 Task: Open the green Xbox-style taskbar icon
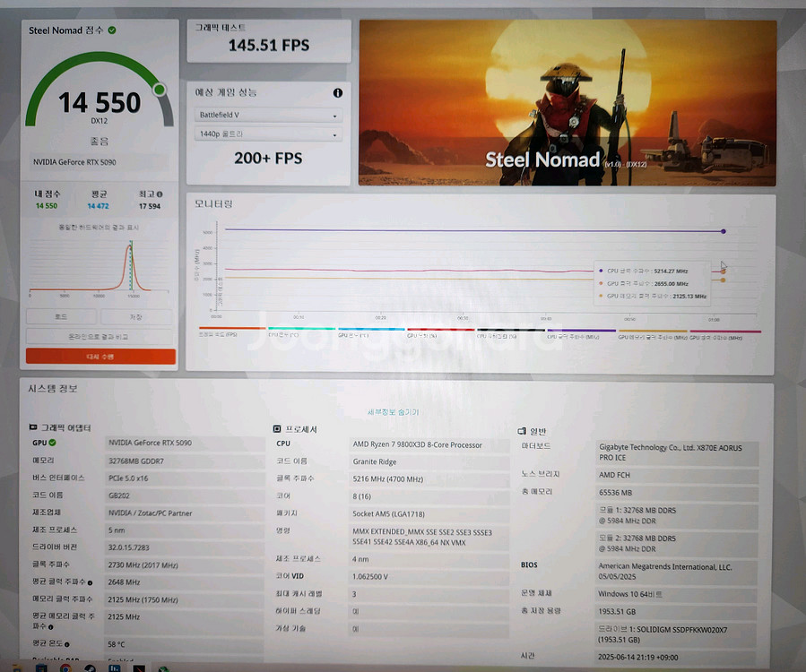point(163,668)
